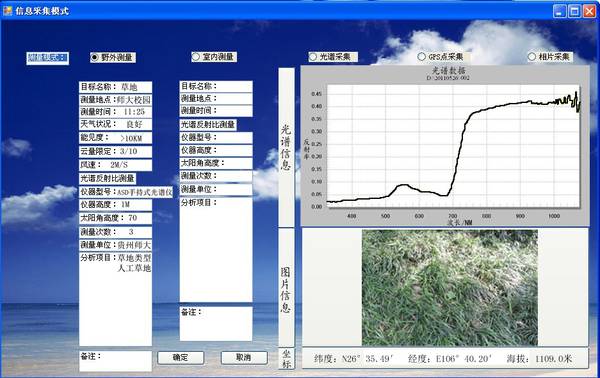Open the 图片信息 vertical tab
600x378 pixels.
click(x=286, y=288)
